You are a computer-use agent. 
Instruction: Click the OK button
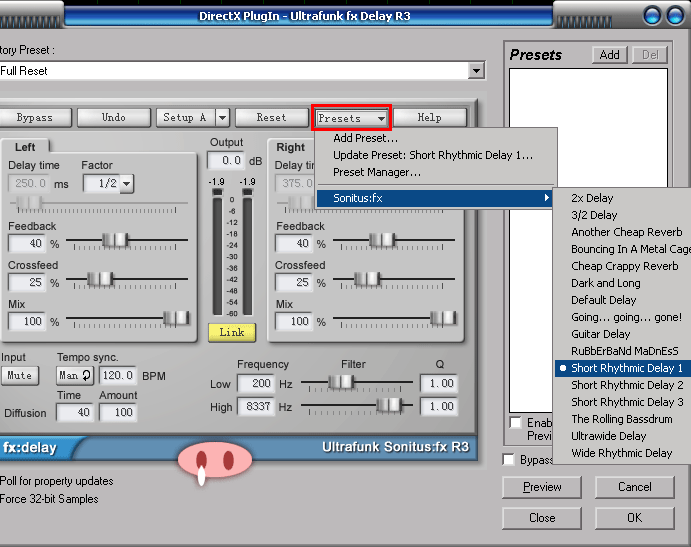point(635,518)
